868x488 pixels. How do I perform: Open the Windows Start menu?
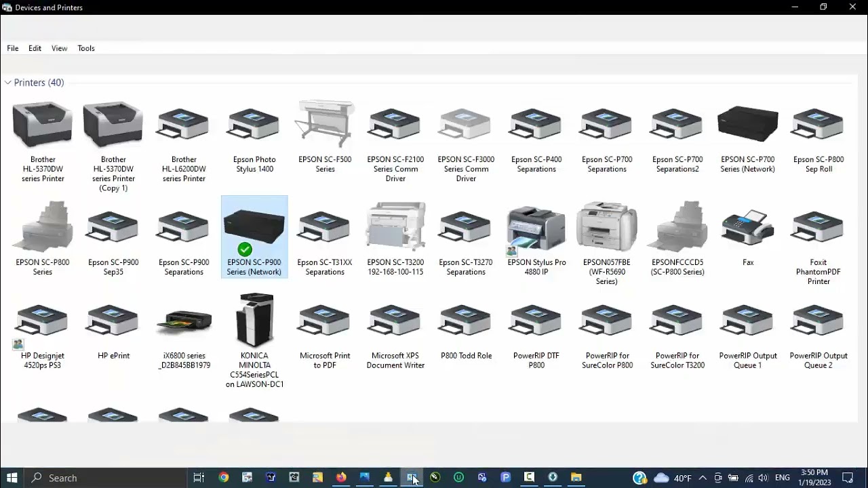pos(12,478)
